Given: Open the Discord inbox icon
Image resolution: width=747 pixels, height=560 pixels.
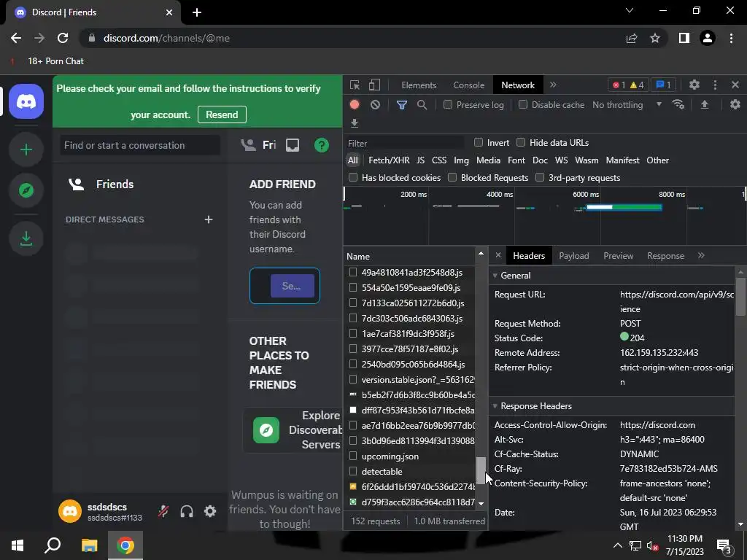Looking at the screenshot, I should pos(293,145).
